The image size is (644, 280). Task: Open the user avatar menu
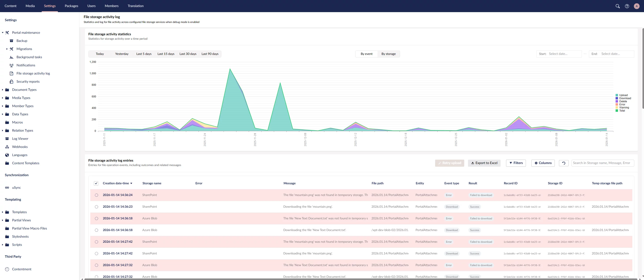coord(637,6)
